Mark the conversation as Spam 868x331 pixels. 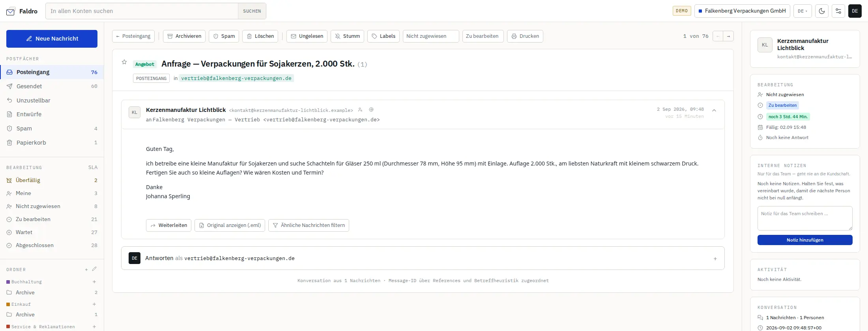coord(224,36)
